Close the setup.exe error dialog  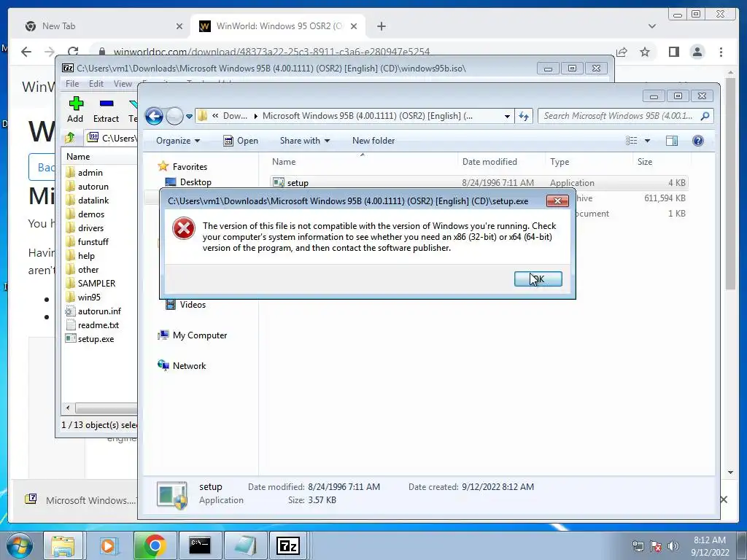557,201
